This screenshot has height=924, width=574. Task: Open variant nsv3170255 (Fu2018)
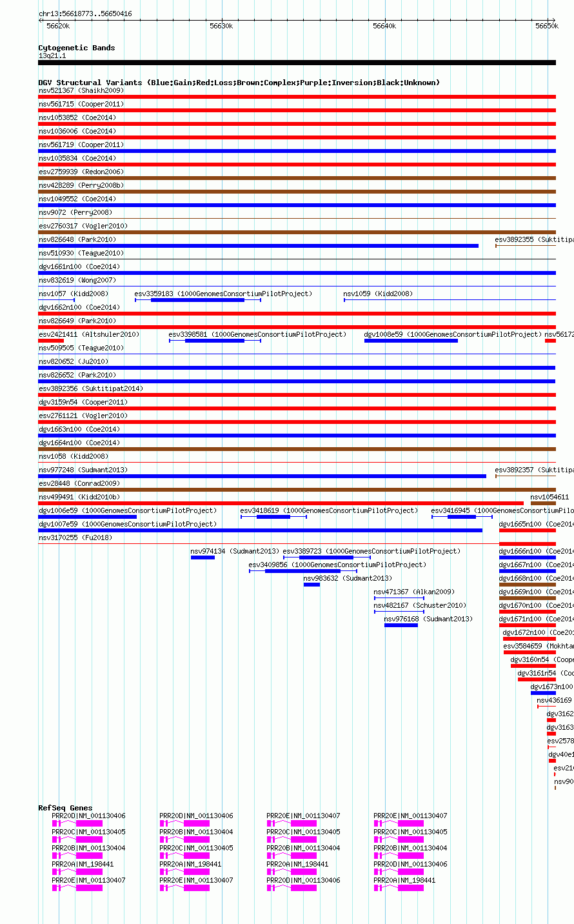pyautogui.click(x=75, y=537)
